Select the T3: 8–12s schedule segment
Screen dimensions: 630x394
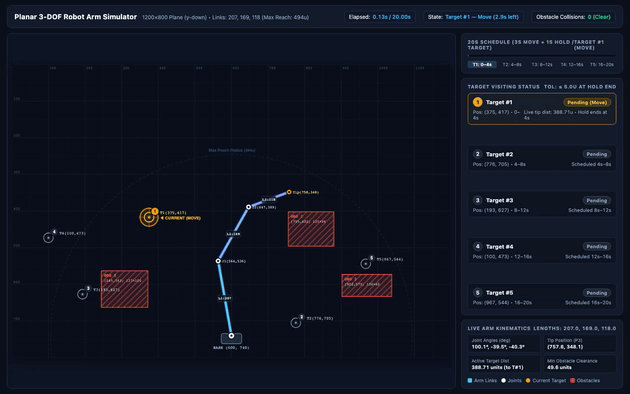(542, 65)
